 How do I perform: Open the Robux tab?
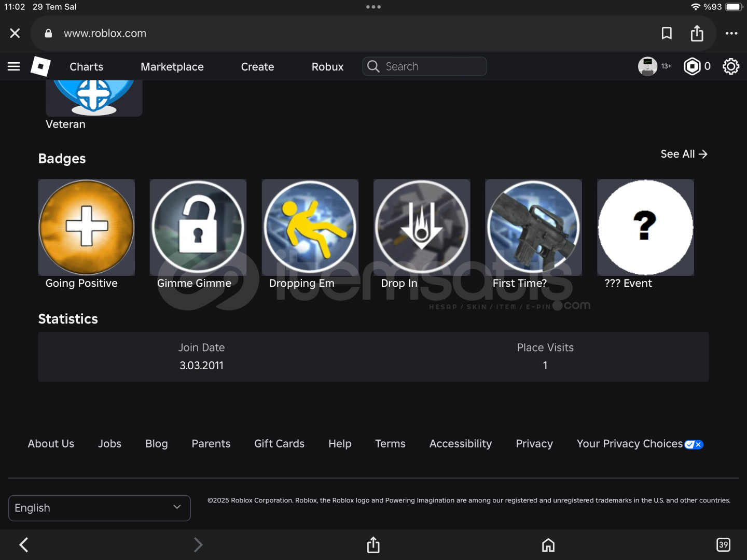[327, 67]
